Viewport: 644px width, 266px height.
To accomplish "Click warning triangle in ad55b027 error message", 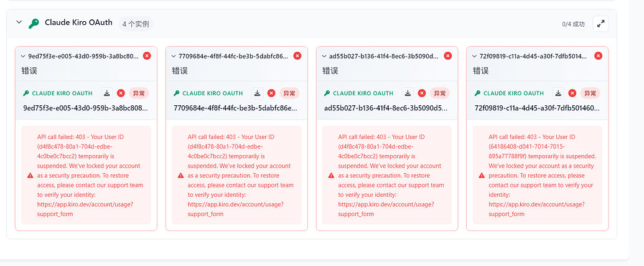I will click(x=332, y=176).
